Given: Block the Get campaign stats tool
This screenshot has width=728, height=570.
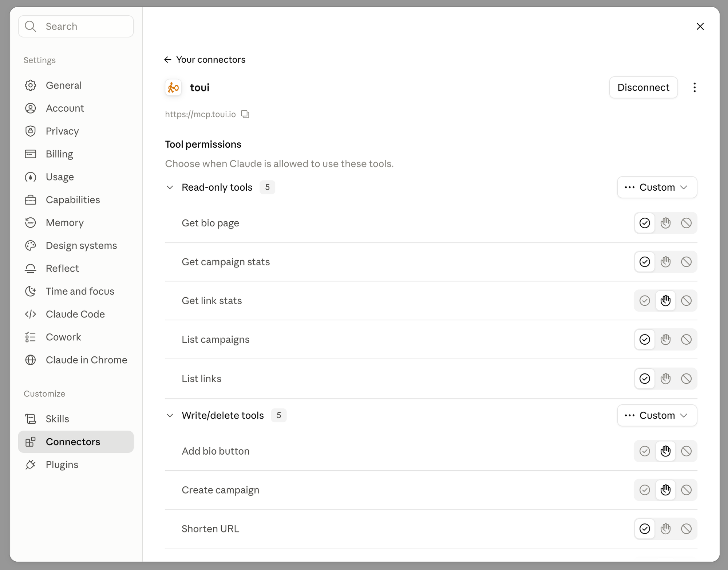Looking at the screenshot, I should tap(686, 262).
